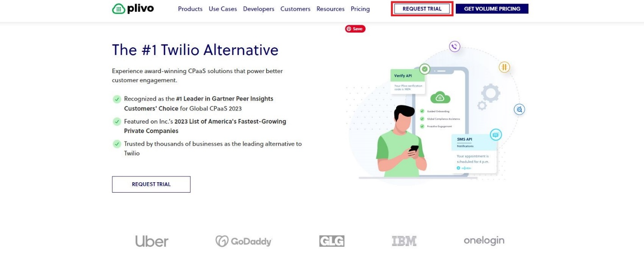Viewport: 644px width, 263px height.
Task: Click the heading "The #1 Twilio Alternative"
Action: pos(195,50)
